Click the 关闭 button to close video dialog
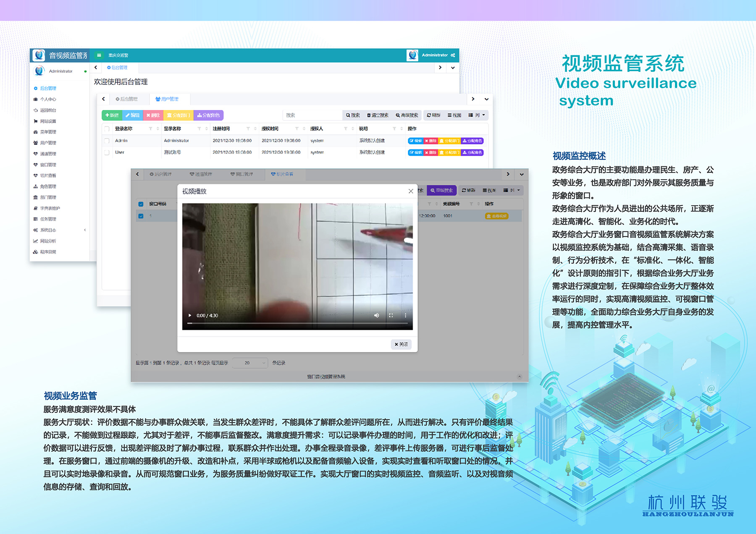756x534 pixels. coord(401,344)
